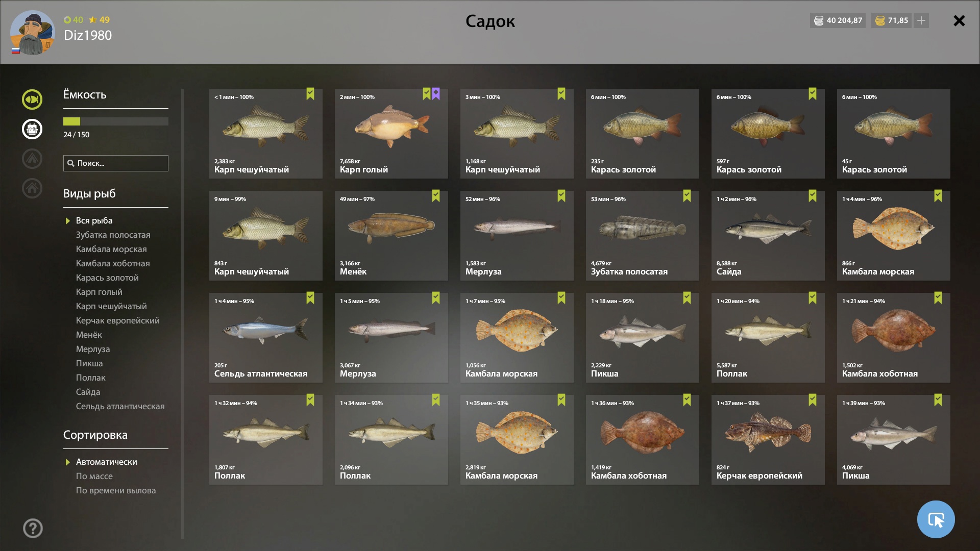The image size is (980, 551).
Task: Focus the Поиск search field
Action: pyautogui.click(x=116, y=163)
